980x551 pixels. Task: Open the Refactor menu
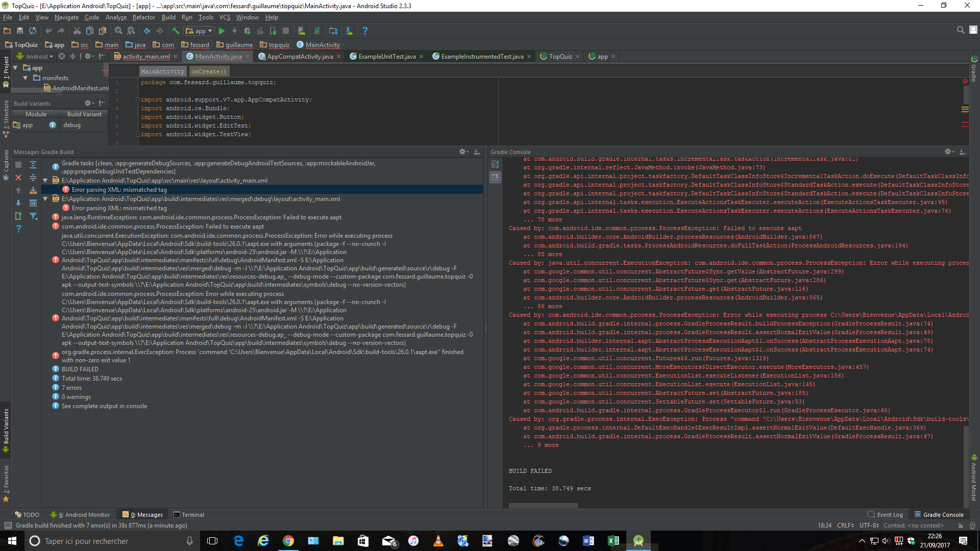pos(143,17)
